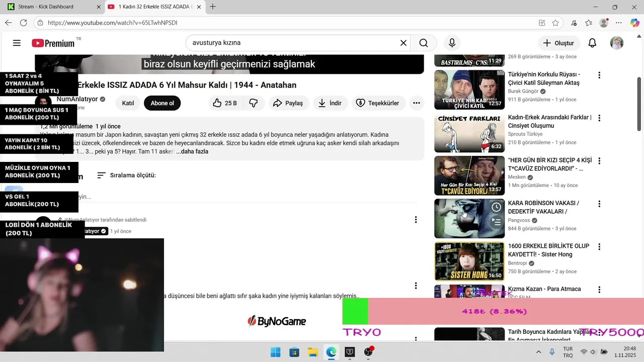Open the YouTube account avatar menu
Screen dimensions: 644x362
click(x=617, y=43)
